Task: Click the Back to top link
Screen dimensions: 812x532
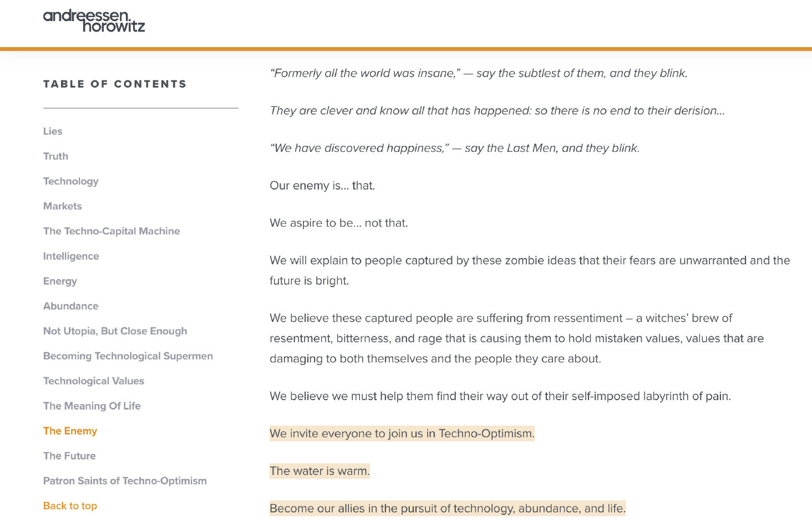Action: (70, 505)
